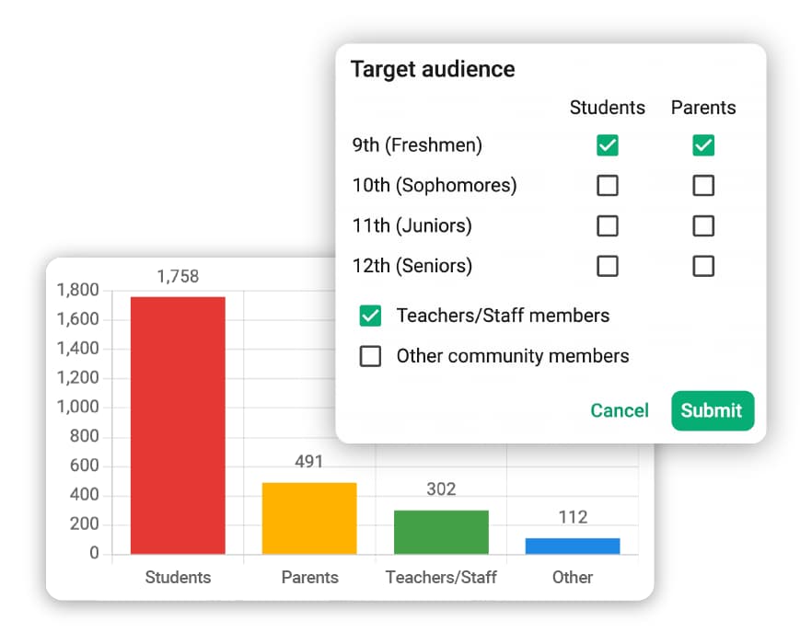Image resolution: width=812 pixels, height=644 pixels.
Task: Select the blue Other bar
Action: click(573, 546)
